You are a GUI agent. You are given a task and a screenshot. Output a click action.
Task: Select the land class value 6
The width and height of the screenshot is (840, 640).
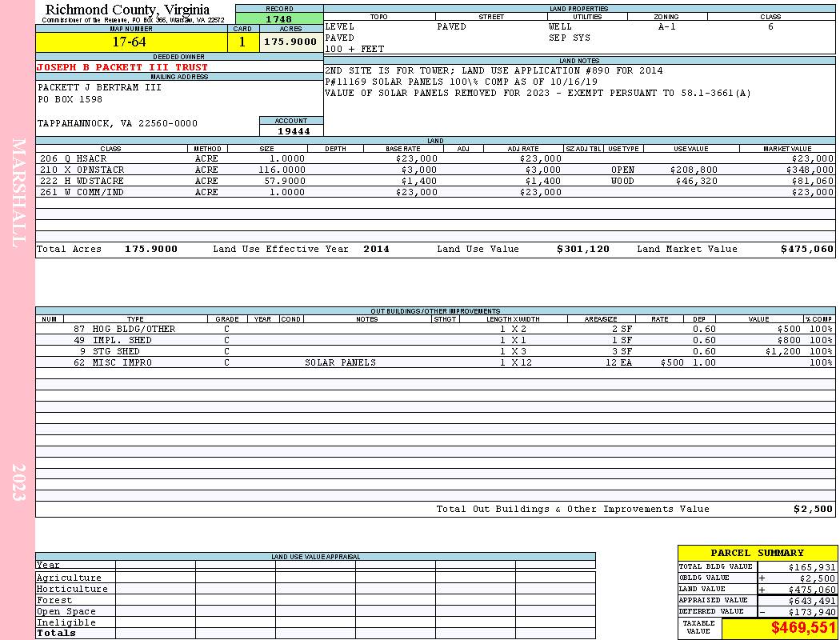(x=770, y=26)
